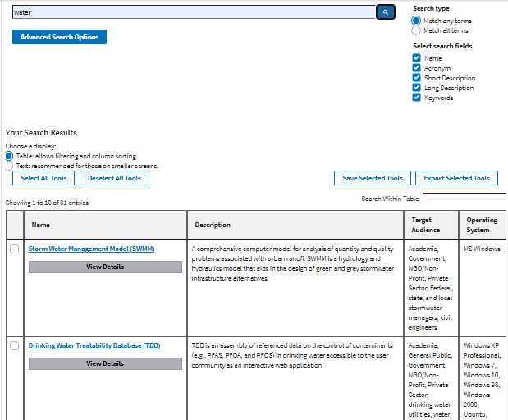Click the "Your Search Results" heading
Image resolution: width=508 pixels, height=420 pixels.
point(41,132)
